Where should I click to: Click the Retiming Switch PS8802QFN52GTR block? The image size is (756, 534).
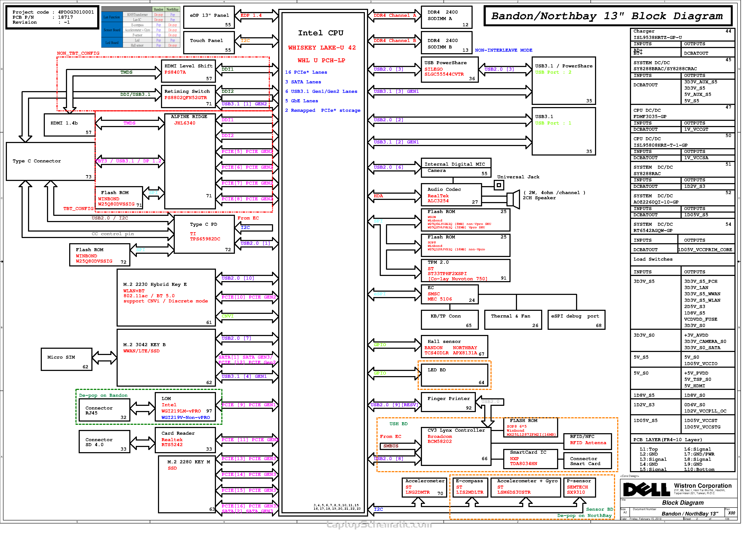tap(189, 97)
